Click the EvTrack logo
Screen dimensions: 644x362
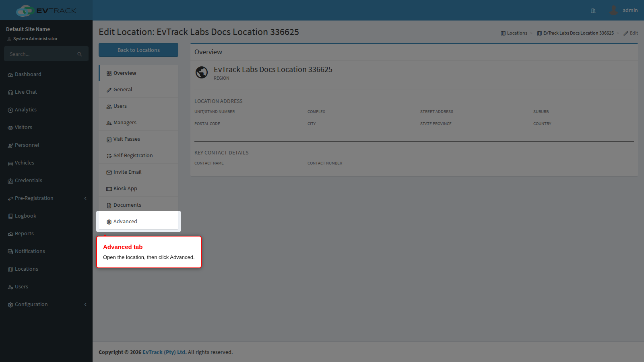coord(46,10)
